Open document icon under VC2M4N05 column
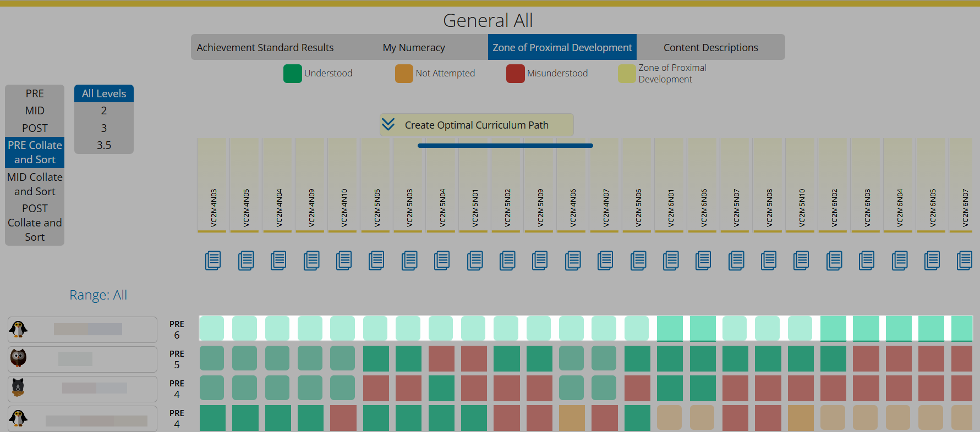The width and height of the screenshot is (980, 432). 246,260
